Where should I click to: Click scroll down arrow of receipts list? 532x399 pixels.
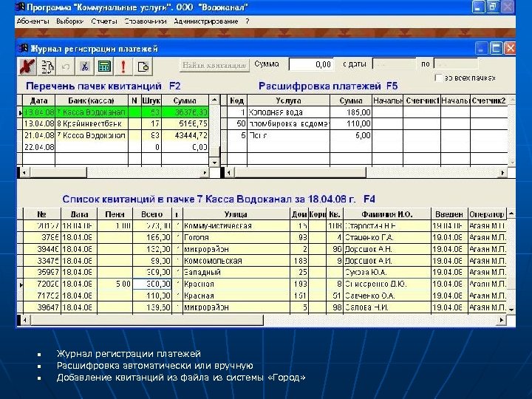511,309
